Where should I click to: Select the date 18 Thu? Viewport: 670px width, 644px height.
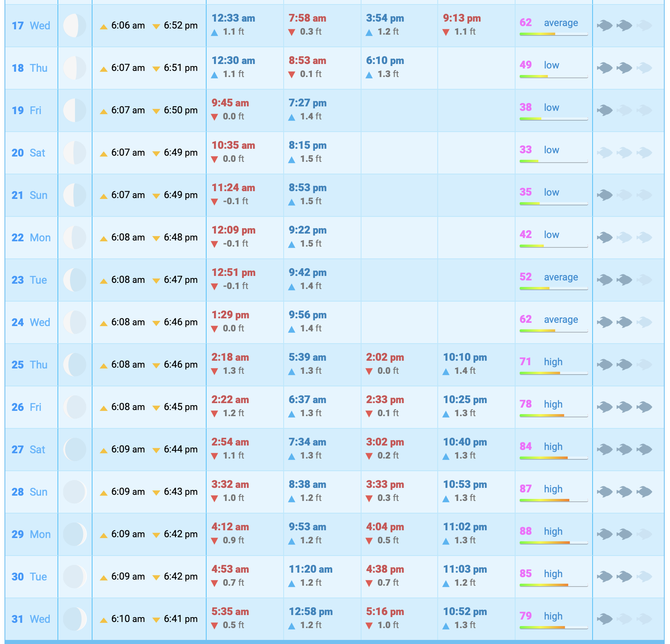(29, 68)
